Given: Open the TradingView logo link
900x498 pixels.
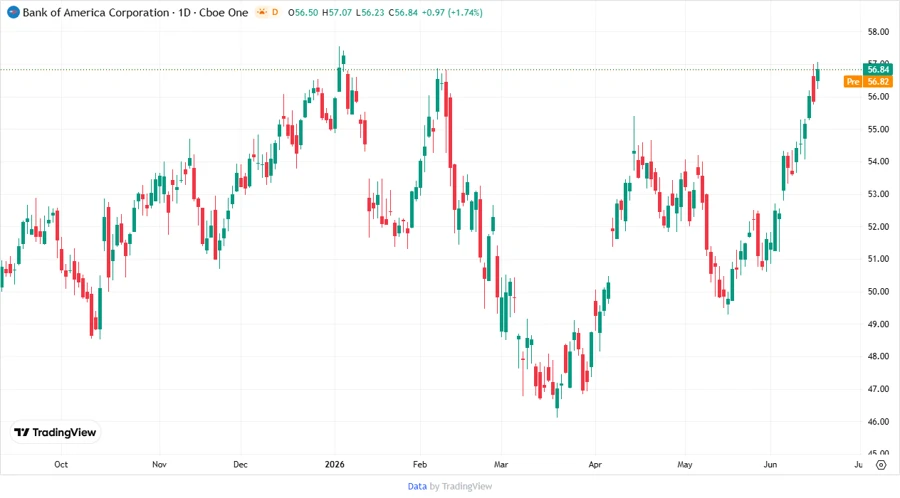Looking at the screenshot, I should point(55,433).
